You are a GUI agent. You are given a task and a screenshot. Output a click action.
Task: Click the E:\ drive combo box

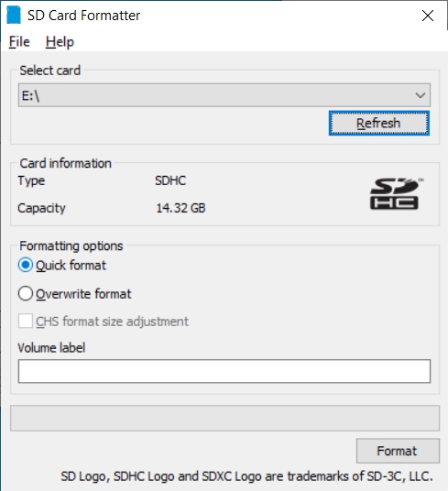point(224,95)
